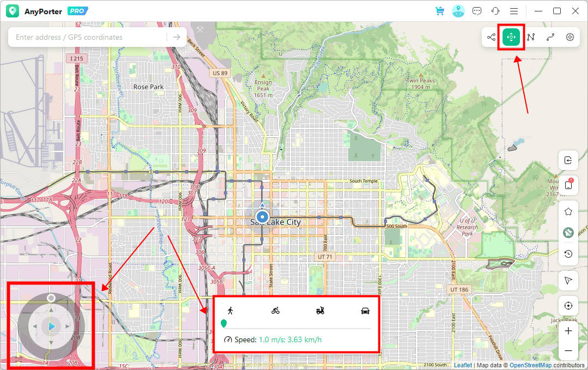Focus the address or GPS coordinates field
Image resolution: width=588 pixels, height=370 pixels.
[88, 37]
